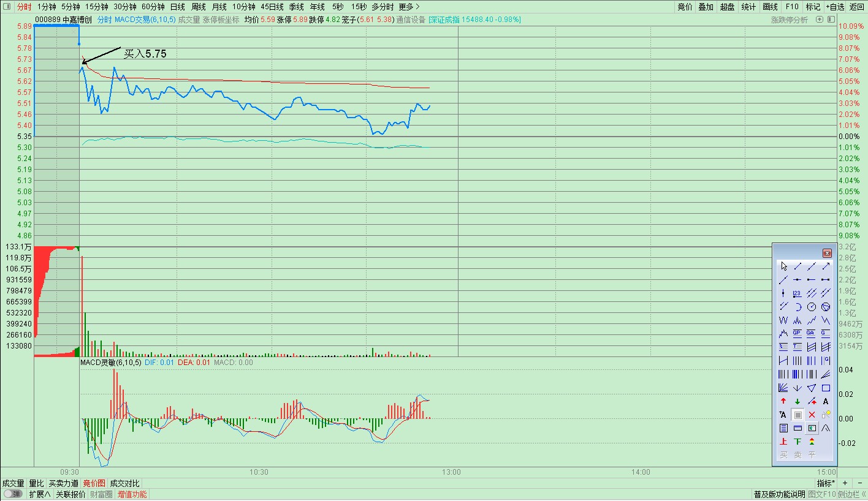Click the 涨跌停分析 link
868x501 pixels.
(x=790, y=20)
